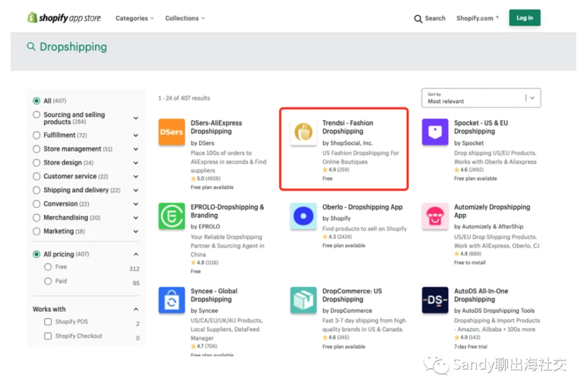This screenshot has width=586, height=392.
Task: Open the Sort by Most relevant dropdown
Action: click(481, 98)
